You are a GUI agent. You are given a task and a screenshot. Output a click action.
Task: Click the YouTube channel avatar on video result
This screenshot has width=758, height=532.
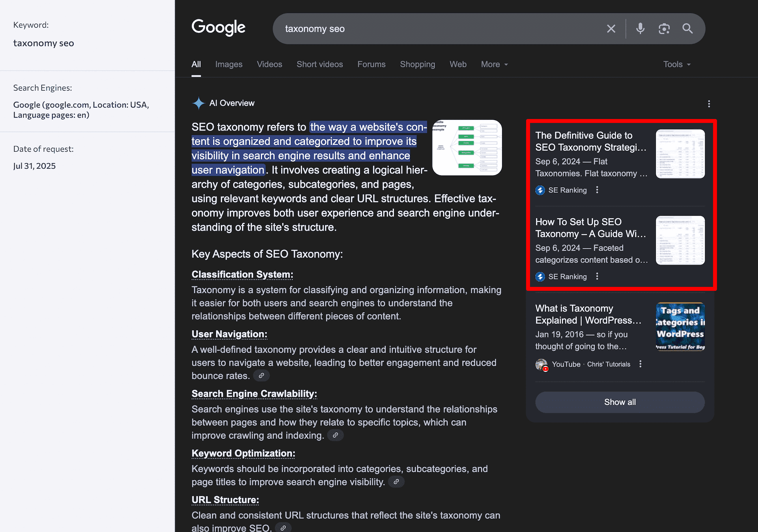tap(541, 364)
